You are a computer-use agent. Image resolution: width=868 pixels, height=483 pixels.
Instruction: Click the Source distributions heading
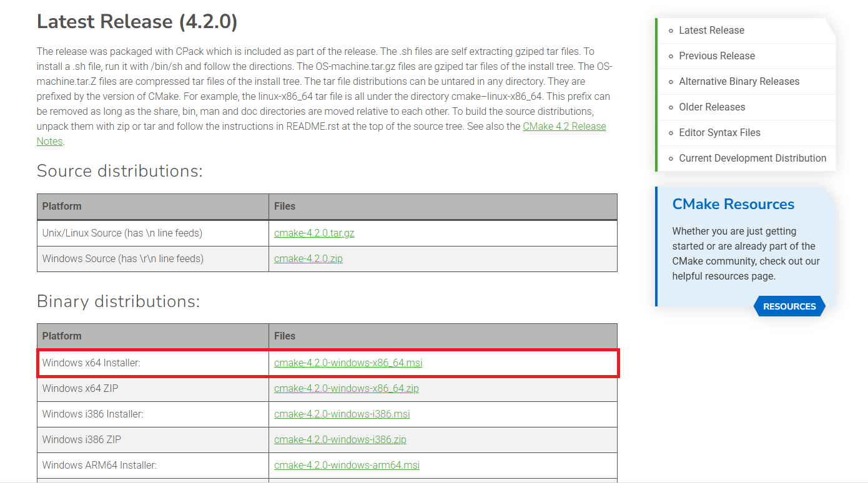coord(120,171)
